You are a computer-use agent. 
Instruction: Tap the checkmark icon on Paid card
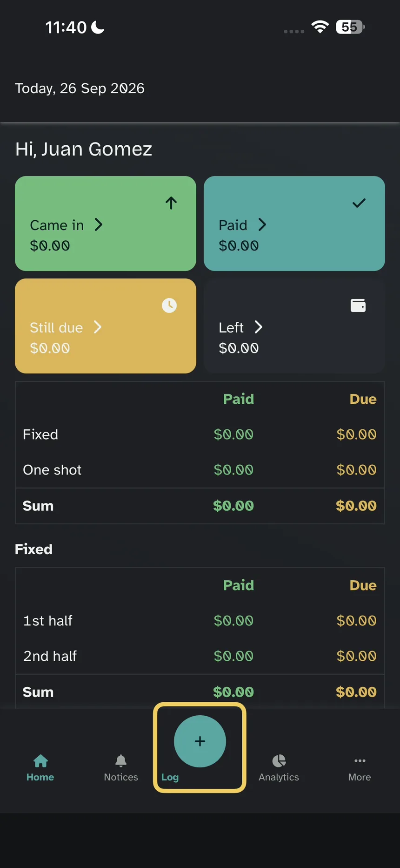click(359, 203)
